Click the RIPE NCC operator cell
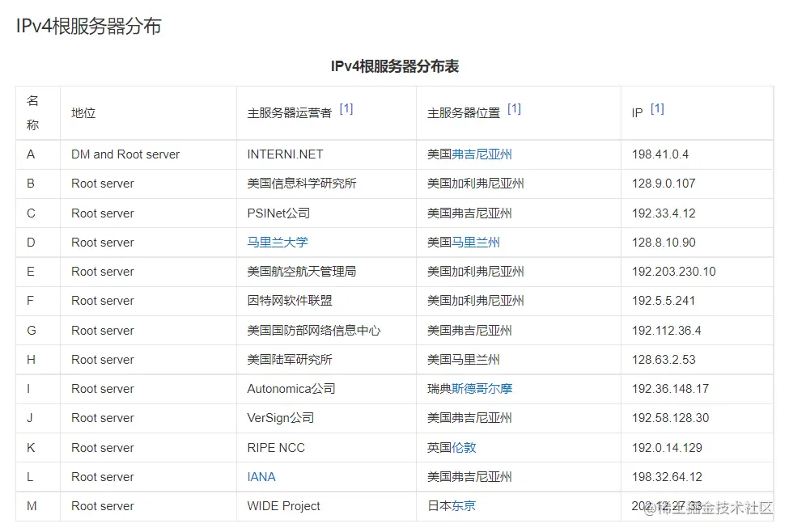Image resolution: width=789 pixels, height=532 pixels. pyautogui.click(x=327, y=448)
